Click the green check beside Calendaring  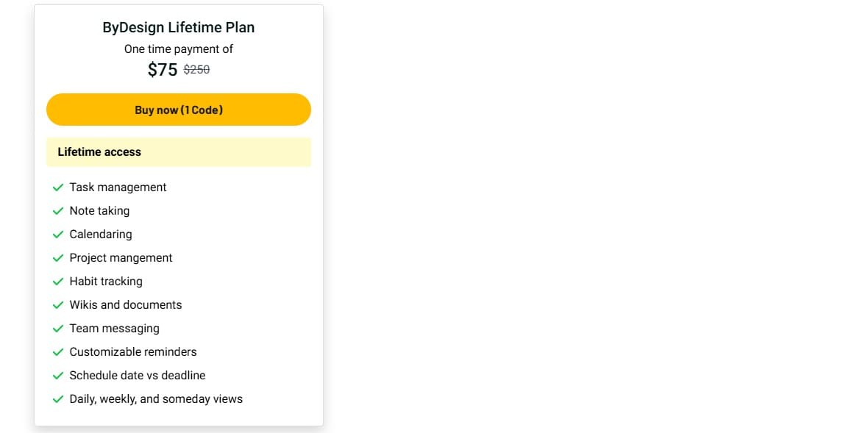tap(58, 235)
